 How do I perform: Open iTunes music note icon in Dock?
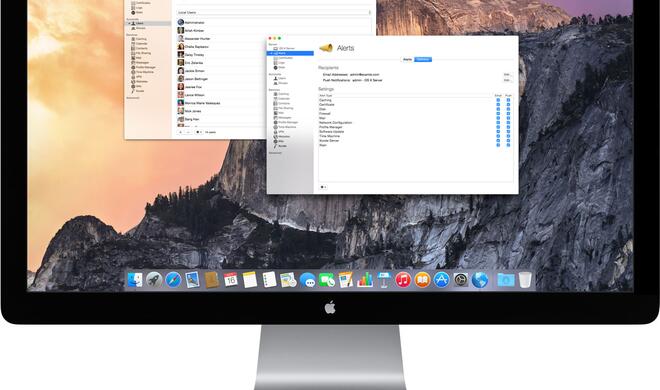coord(403,280)
